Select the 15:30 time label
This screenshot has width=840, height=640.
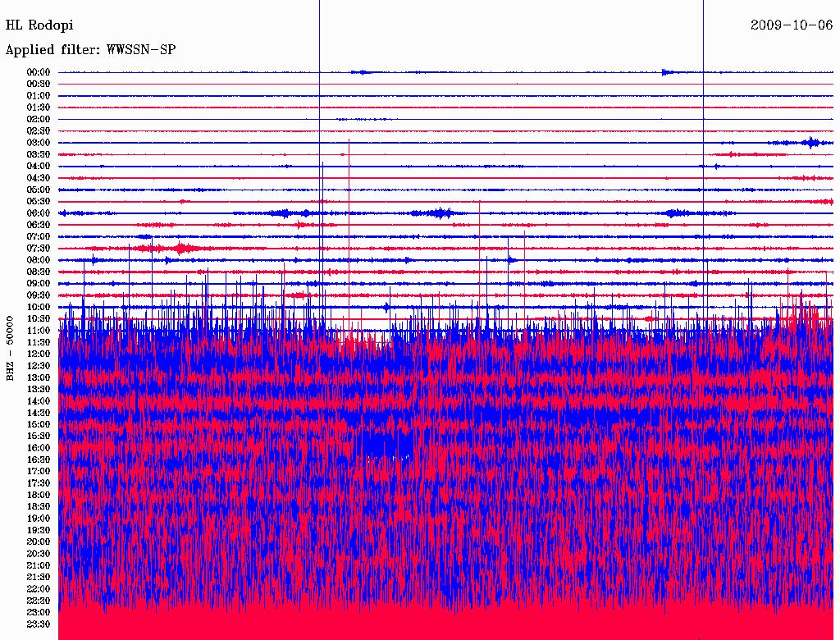(x=39, y=437)
